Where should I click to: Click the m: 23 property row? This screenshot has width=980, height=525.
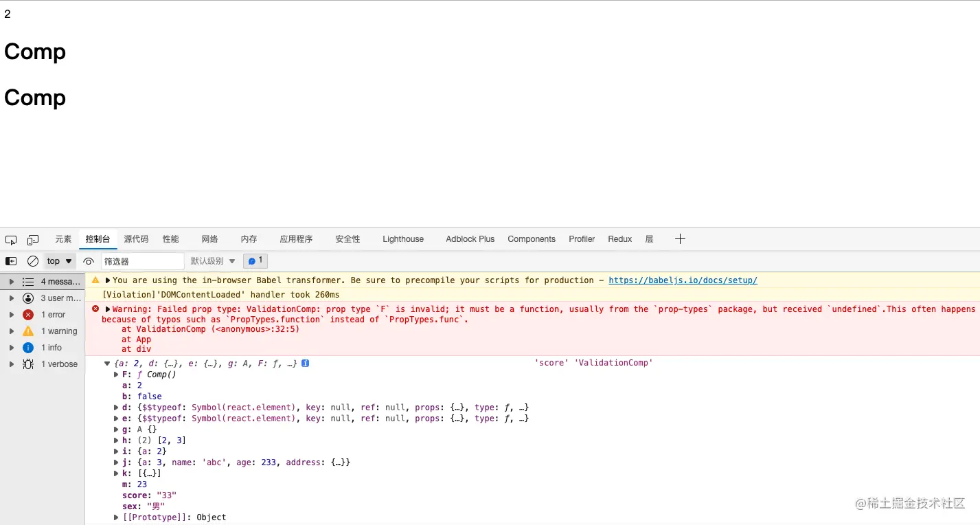[x=135, y=484]
